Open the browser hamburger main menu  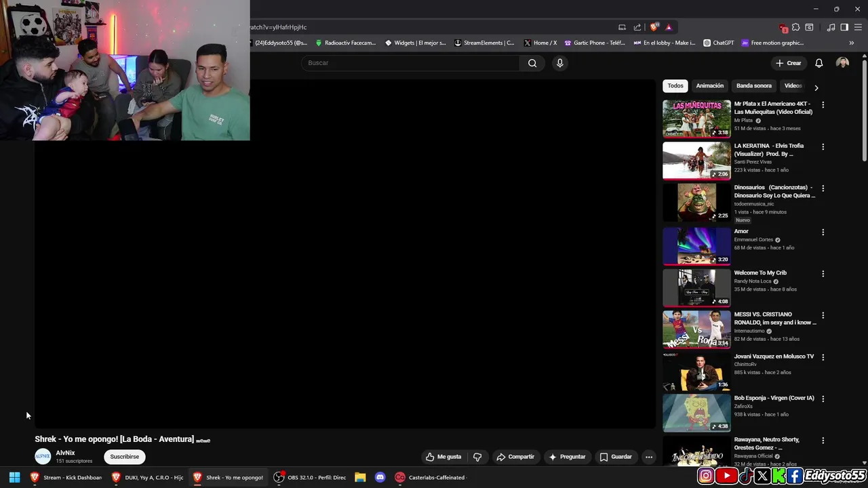(859, 27)
